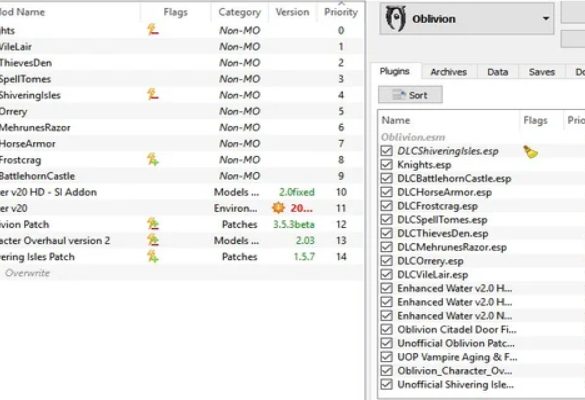Viewport: 585px width, 400px height.
Task: Switch to the Archives tab
Action: tap(449, 72)
